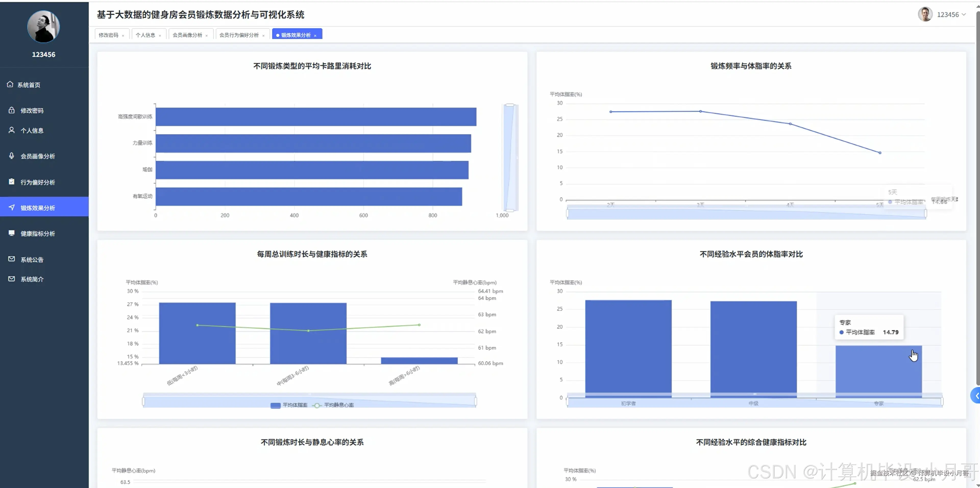This screenshot has height=488, width=980.
Task: Close the 个人信息 tab
Action: coord(160,35)
